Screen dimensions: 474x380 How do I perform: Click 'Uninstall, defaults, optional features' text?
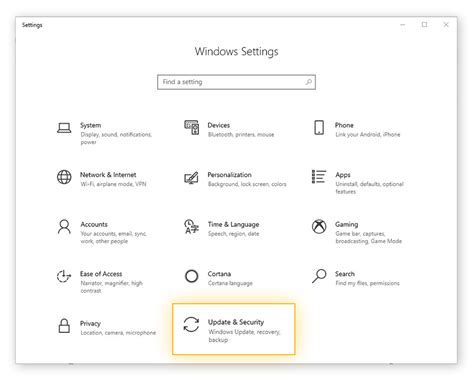369,188
